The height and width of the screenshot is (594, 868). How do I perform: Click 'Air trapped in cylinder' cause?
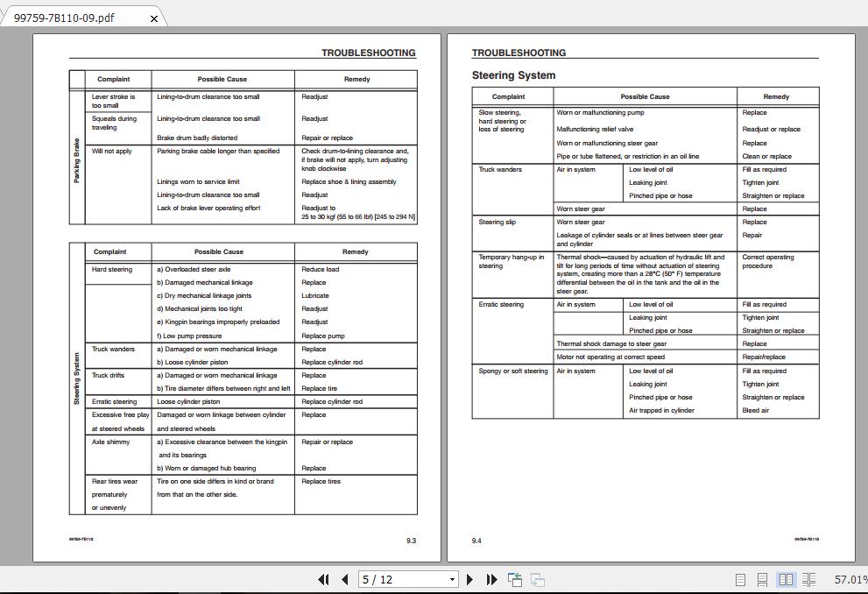tap(661, 410)
